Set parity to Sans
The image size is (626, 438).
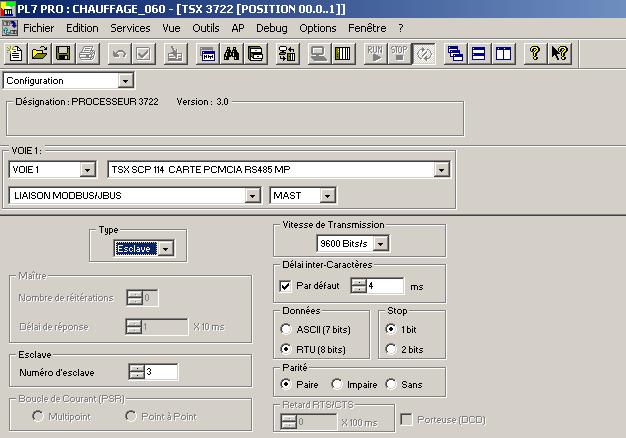click(x=390, y=384)
